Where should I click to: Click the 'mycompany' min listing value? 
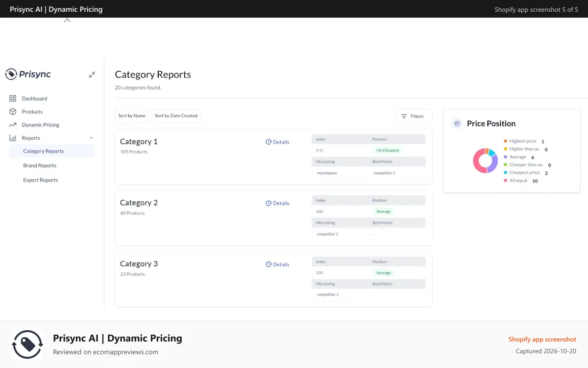click(x=327, y=173)
